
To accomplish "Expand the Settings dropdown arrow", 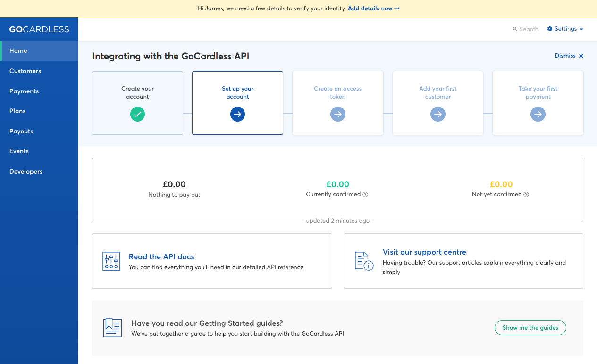I will [581, 29].
